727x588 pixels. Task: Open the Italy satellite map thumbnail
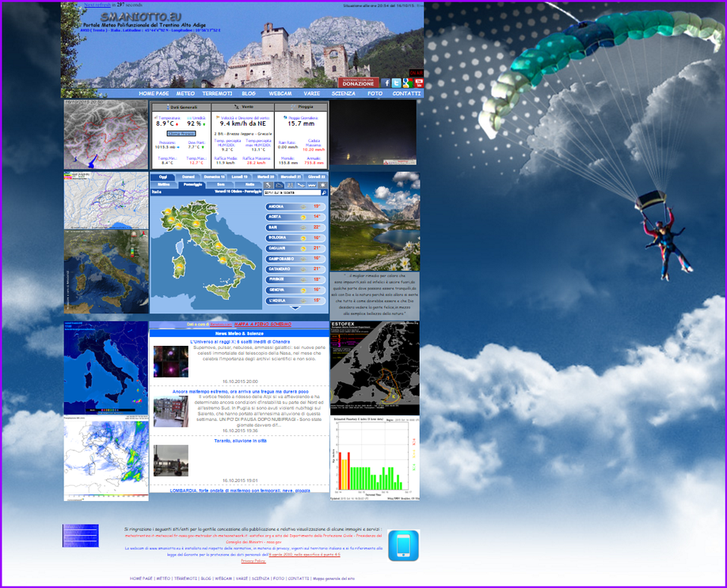click(106, 272)
